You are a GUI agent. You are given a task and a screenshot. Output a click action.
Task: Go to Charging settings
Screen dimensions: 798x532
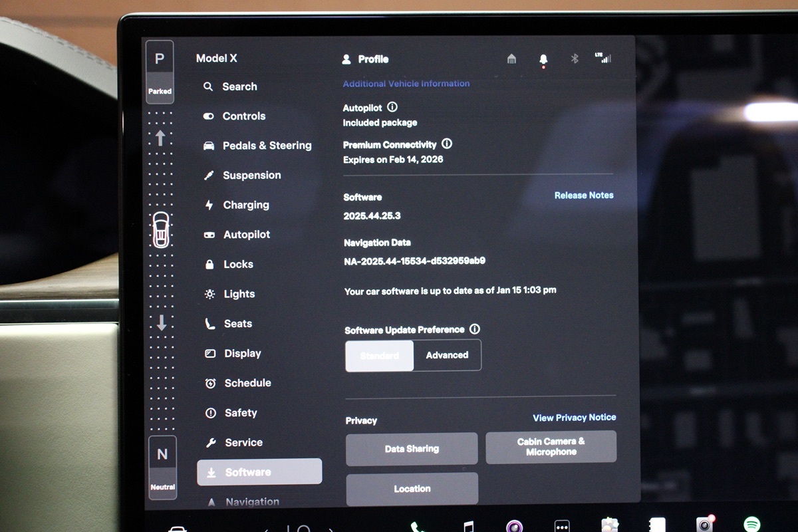[245, 205]
